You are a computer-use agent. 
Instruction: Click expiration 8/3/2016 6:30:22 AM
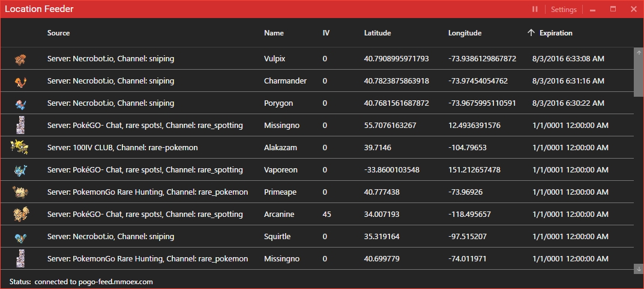point(568,103)
